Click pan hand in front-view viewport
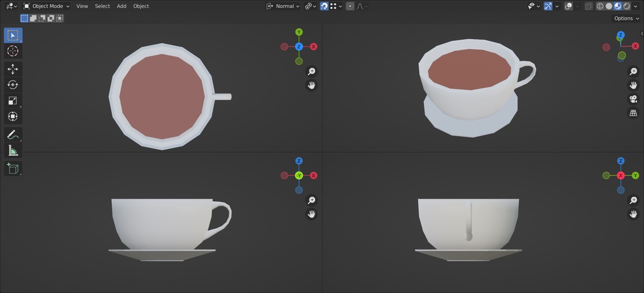Screen dimensions: 644x293 click(312, 214)
